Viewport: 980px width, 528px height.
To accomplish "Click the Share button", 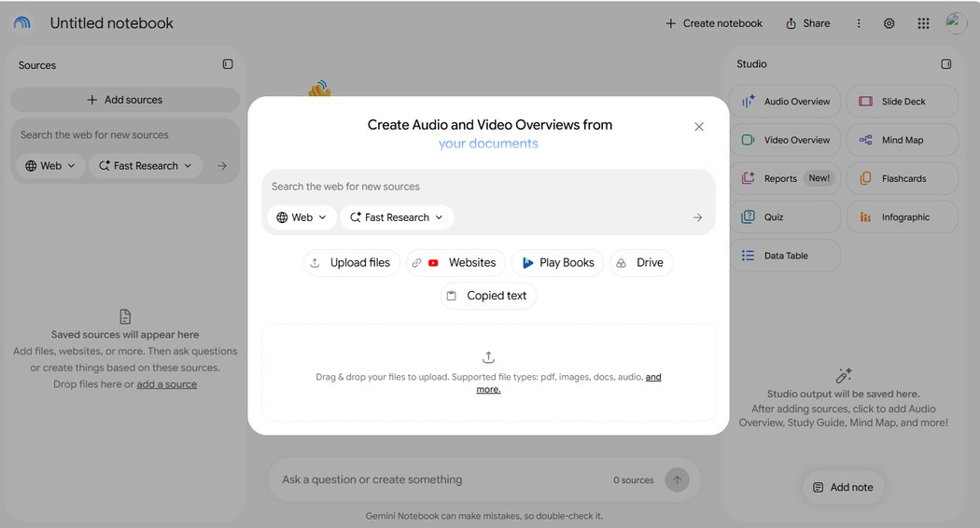I will pyautogui.click(x=807, y=23).
